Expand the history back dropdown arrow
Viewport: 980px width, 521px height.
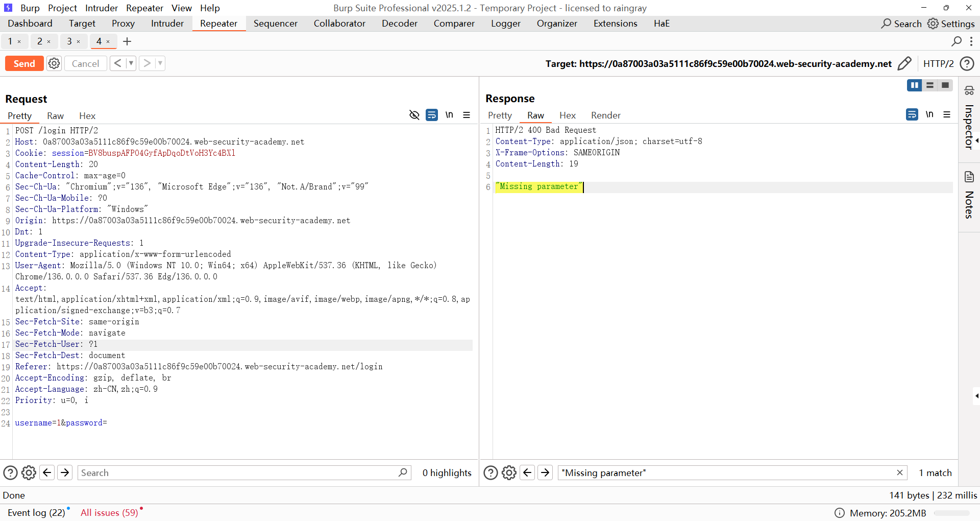131,63
